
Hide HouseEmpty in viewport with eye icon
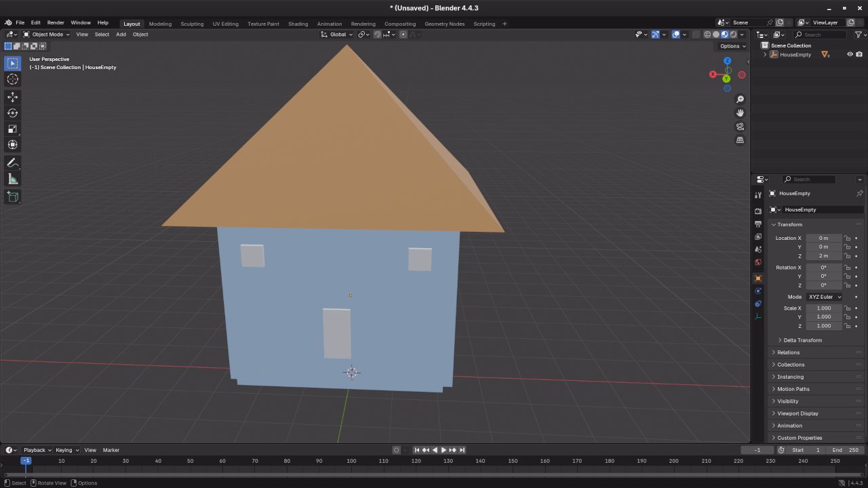(850, 54)
